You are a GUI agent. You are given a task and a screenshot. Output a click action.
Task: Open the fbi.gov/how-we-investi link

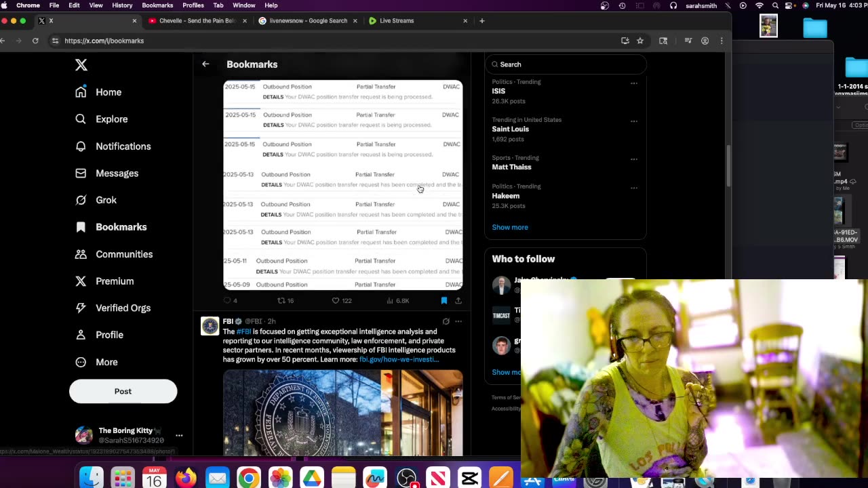[399, 359]
